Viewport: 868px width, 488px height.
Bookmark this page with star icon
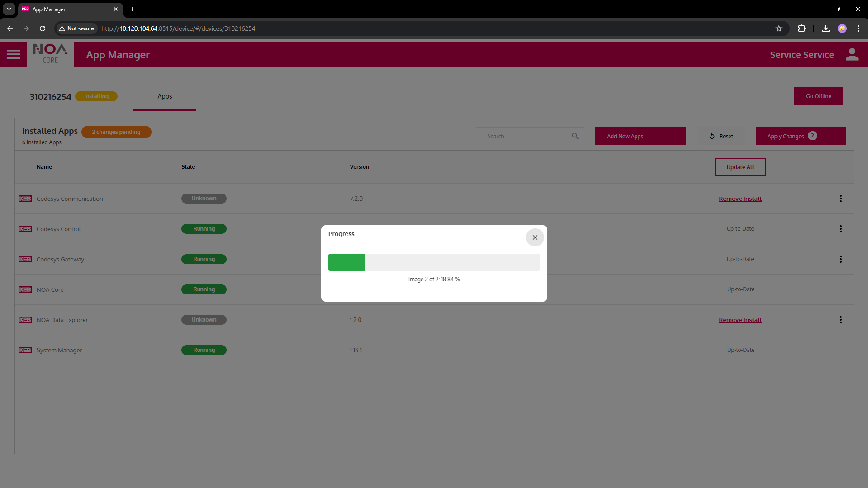click(x=778, y=28)
